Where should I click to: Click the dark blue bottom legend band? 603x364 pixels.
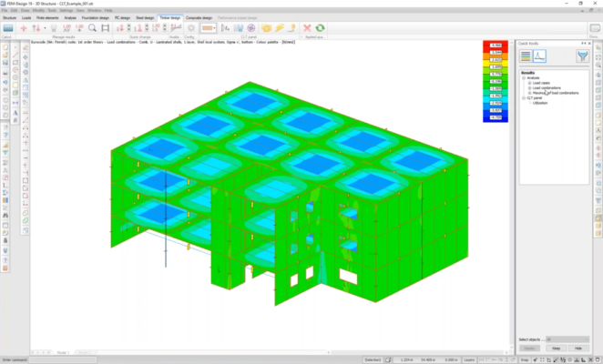(x=496, y=117)
